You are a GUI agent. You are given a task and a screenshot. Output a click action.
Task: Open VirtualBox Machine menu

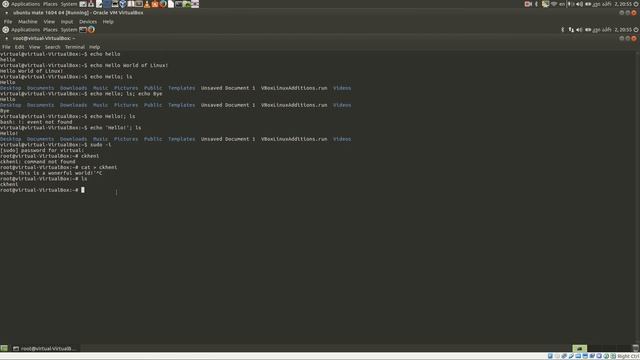[x=28, y=22]
